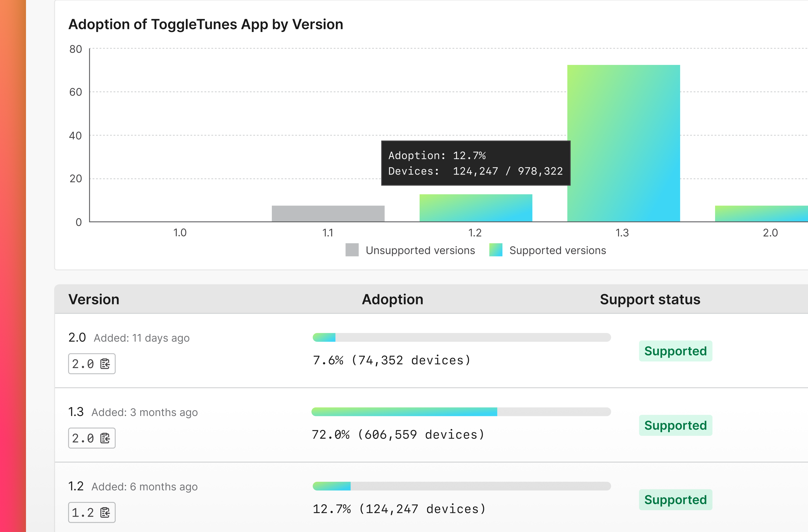Viewport: 808px width, 532px height.
Task: Toggle the Supported badge for version 1.2
Action: coord(675,499)
